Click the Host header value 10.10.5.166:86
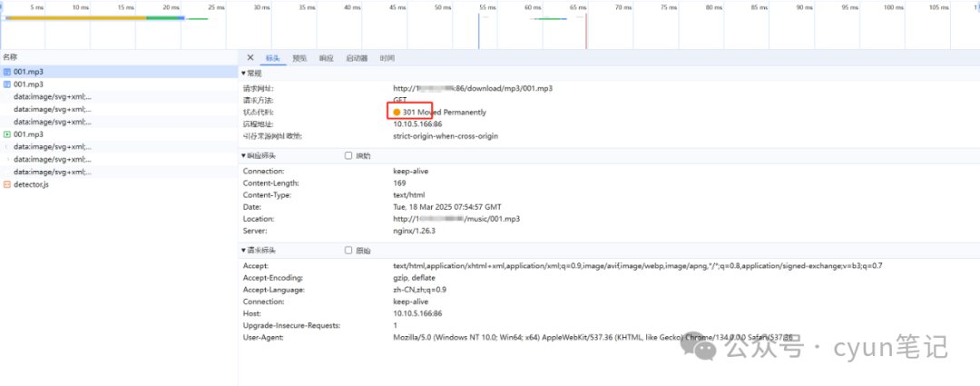980x386 pixels. point(417,313)
